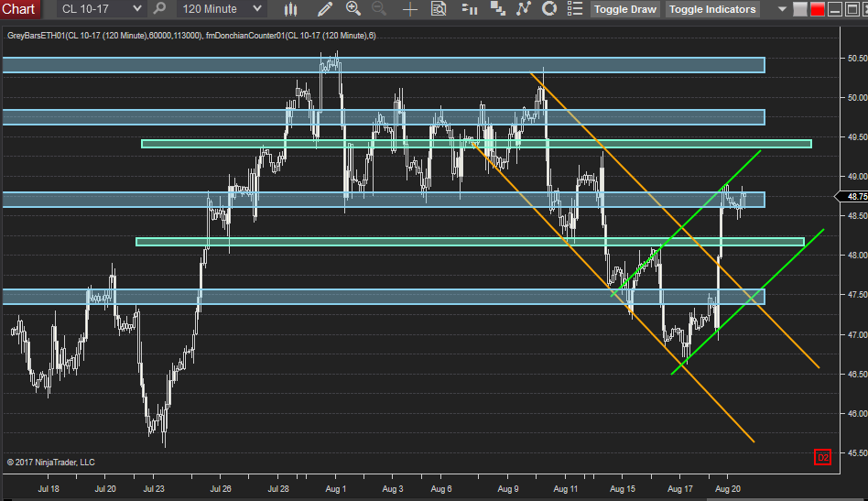Open the data series icon
This screenshot has height=501, width=868.
498,9
